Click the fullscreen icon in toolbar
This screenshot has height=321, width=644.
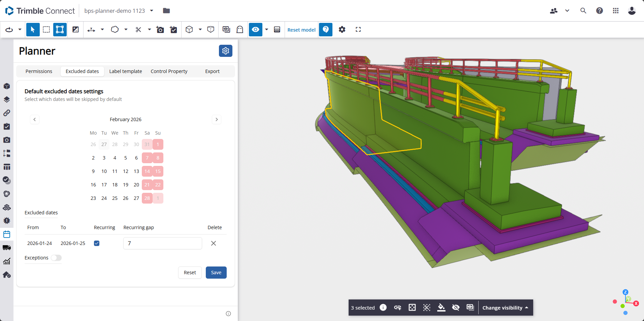tap(358, 30)
